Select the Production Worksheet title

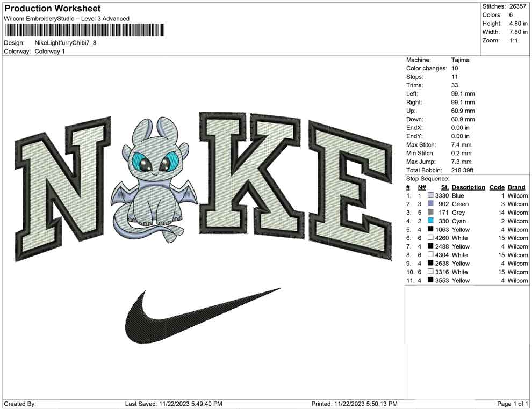point(53,9)
